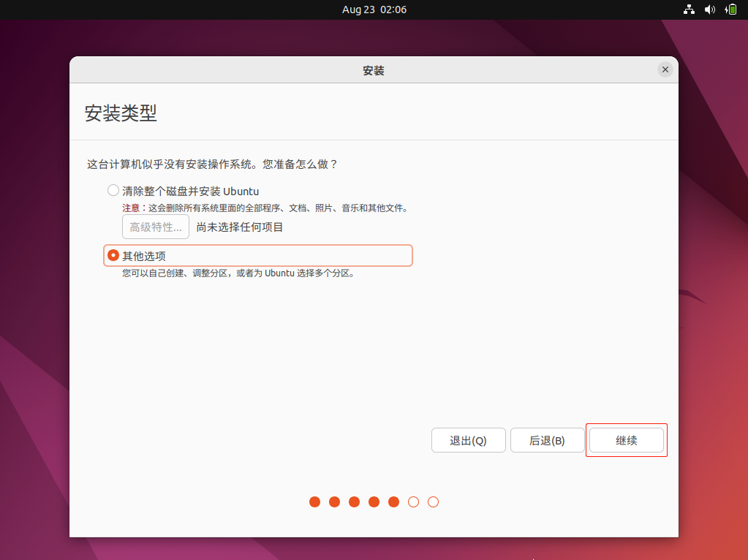Click the text 尚未选择任何项目
This screenshot has height=560, width=748.
240,227
